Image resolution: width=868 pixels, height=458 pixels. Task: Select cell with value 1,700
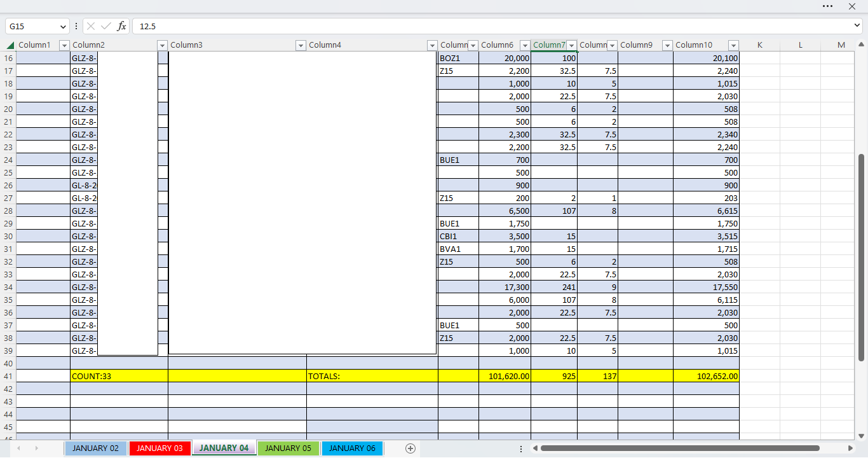505,249
